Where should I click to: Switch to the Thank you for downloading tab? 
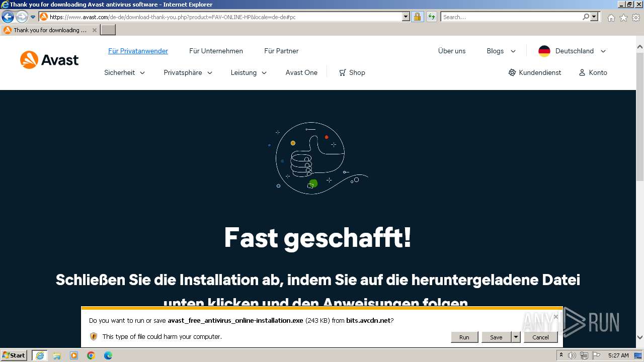click(49, 30)
